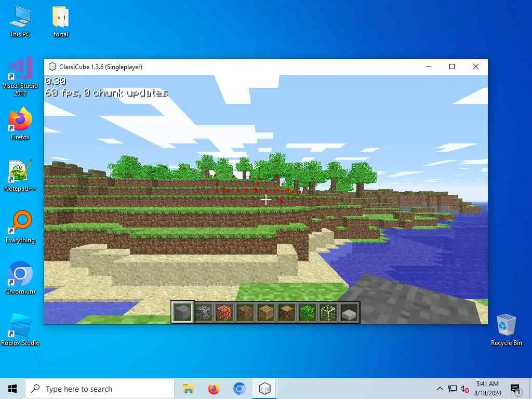The image size is (532, 399).
Task: Click the taskbar search box
Action: click(x=100, y=389)
